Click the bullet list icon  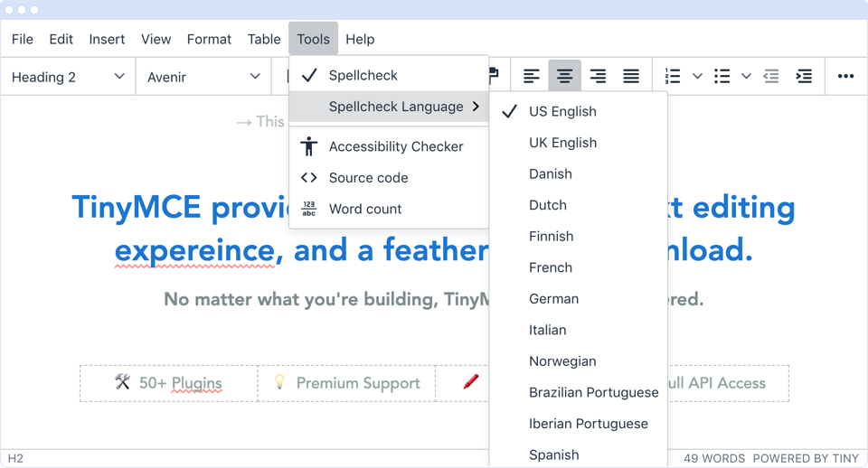(x=722, y=76)
